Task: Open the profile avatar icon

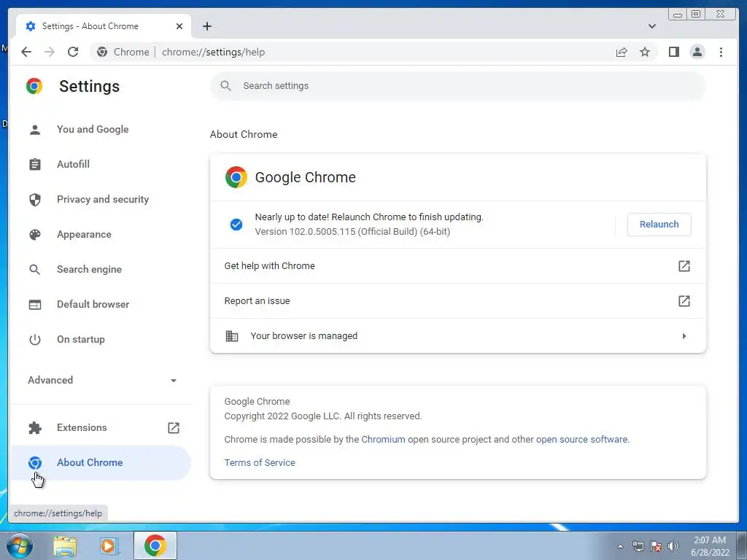Action: (x=697, y=52)
